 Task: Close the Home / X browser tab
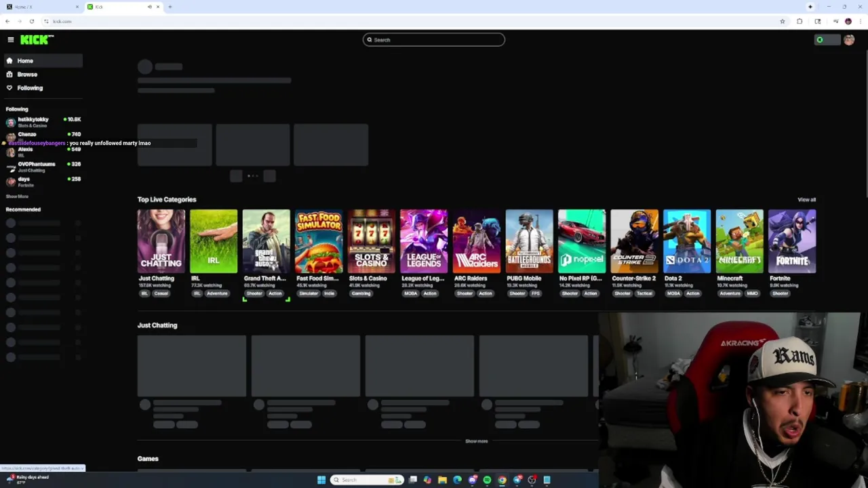coord(77,7)
